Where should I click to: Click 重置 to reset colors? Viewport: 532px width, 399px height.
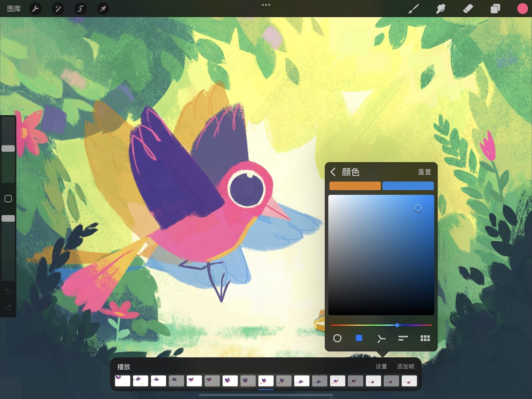424,172
